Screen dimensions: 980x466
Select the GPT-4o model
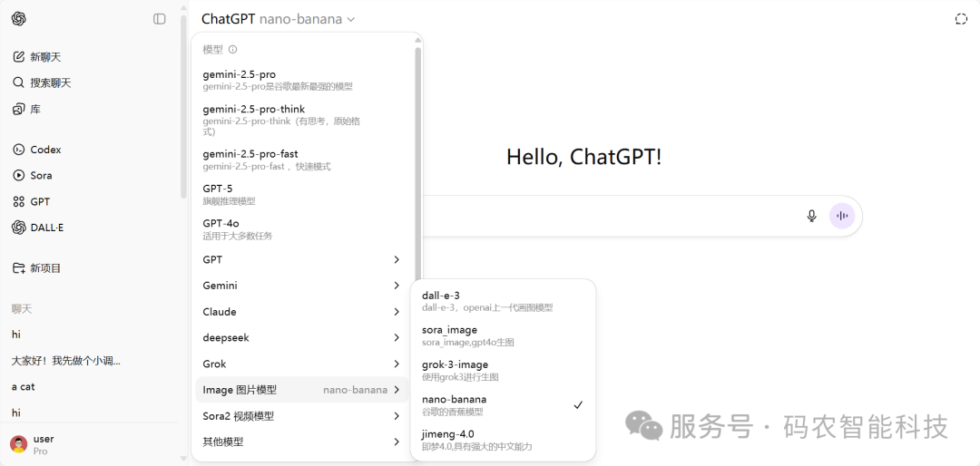(x=302, y=229)
